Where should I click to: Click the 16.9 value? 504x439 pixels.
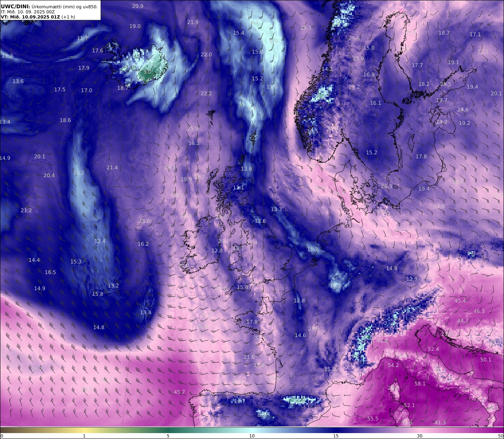tap(369, 74)
